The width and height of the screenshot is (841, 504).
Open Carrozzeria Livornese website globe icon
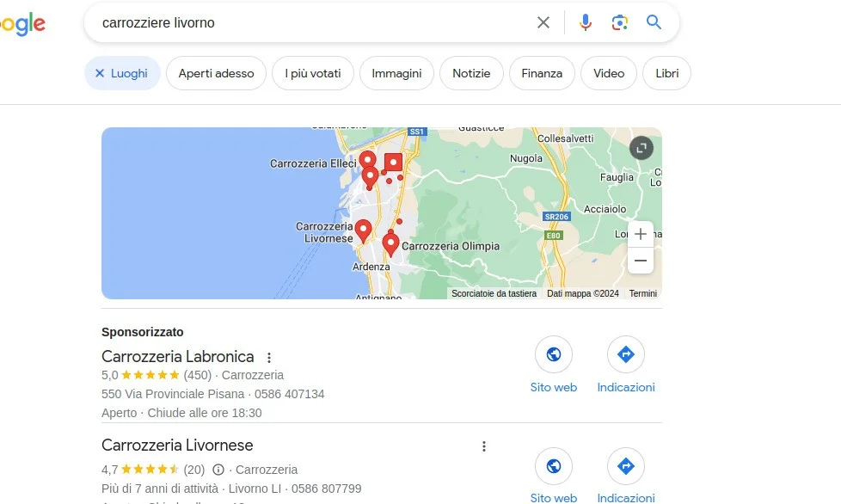point(554,466)
